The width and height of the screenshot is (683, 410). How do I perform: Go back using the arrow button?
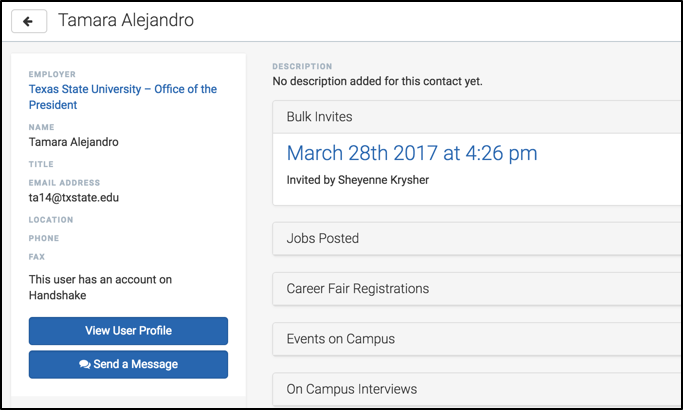29,21
